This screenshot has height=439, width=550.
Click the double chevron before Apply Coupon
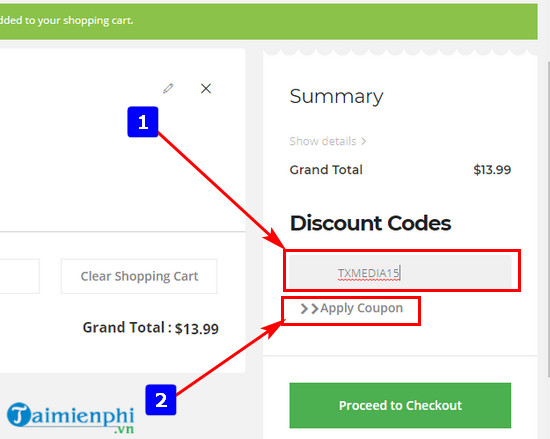[309, 309]
